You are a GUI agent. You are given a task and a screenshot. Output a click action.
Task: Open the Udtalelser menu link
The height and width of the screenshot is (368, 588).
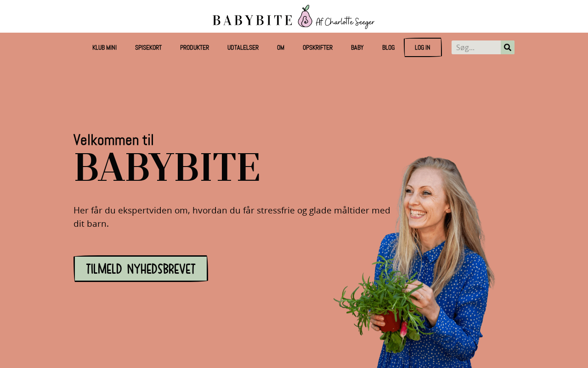(243, 47)
